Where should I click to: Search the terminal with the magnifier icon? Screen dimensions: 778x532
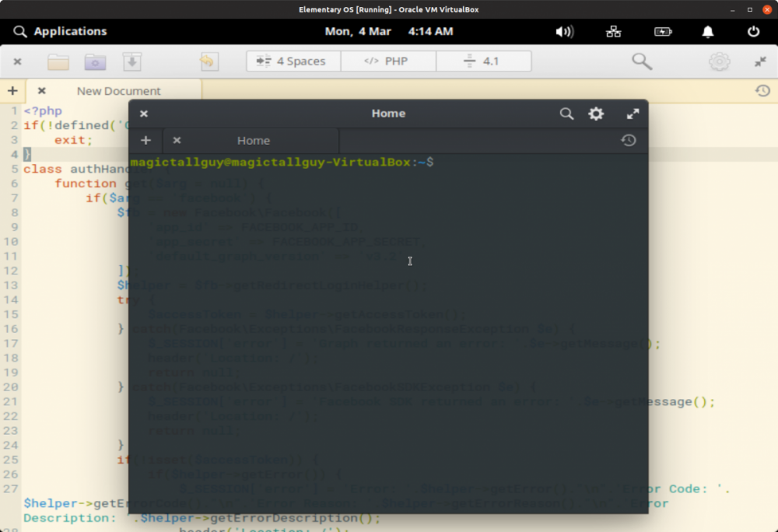pos(566,114)
